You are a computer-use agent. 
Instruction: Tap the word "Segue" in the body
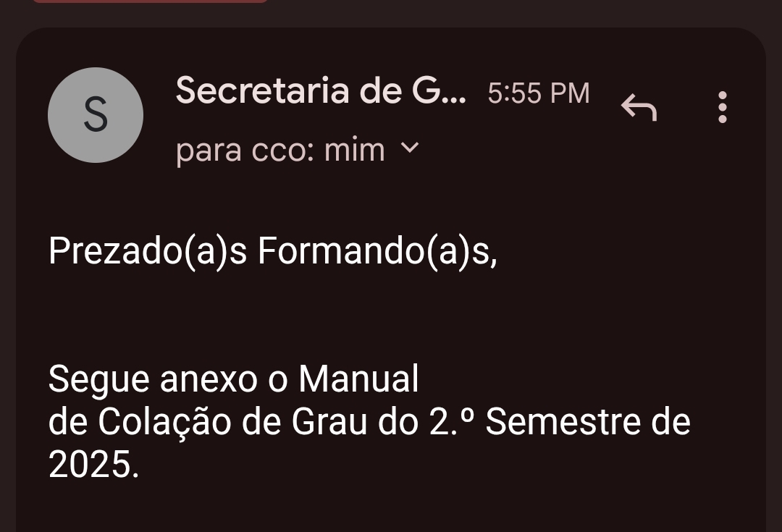click(x=99, y=379)
